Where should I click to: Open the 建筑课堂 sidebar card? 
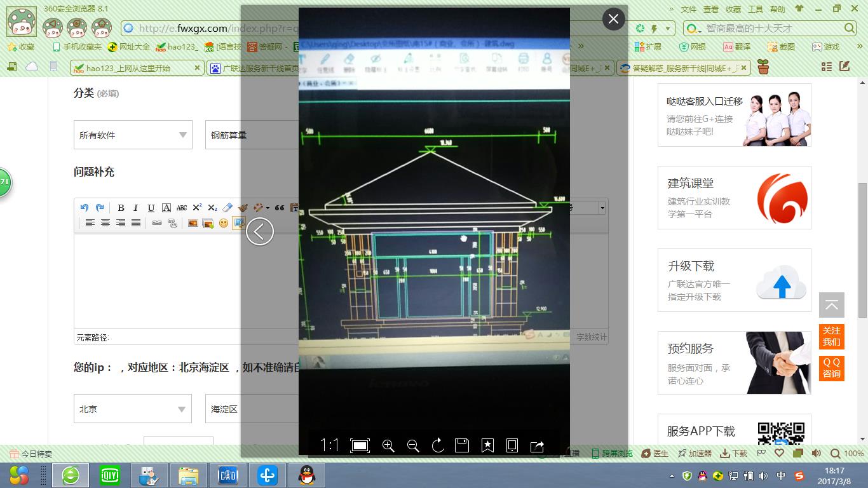pos(735,198)
